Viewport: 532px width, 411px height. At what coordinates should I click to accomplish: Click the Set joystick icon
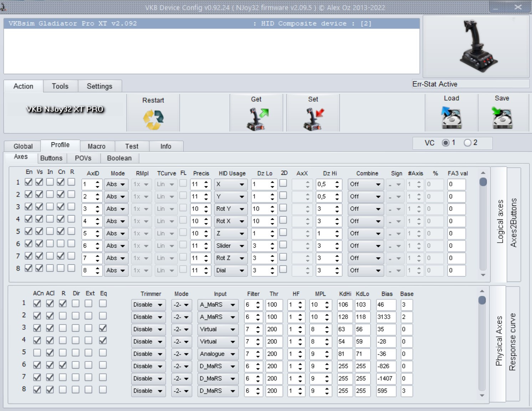click(x=313, y=119)
